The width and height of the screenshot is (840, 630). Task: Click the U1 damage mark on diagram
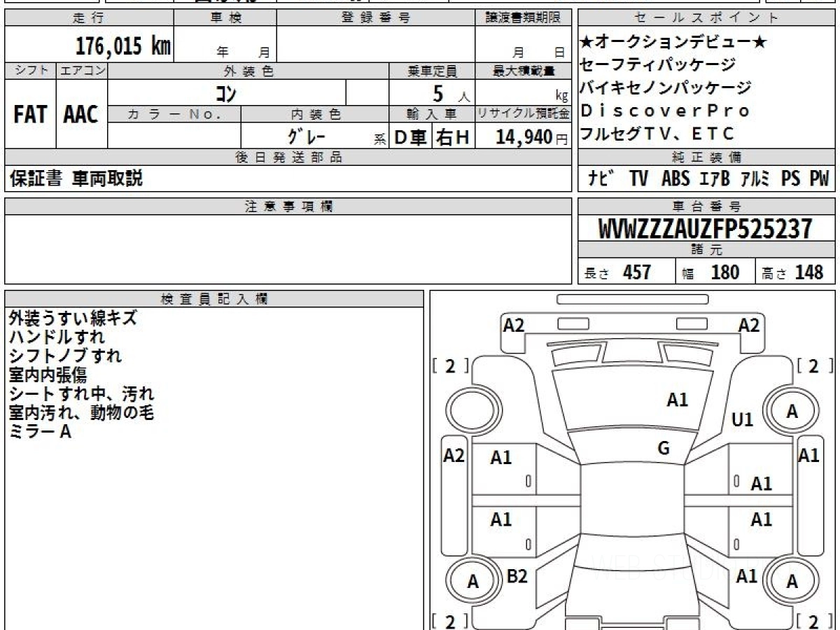(742, 420)
